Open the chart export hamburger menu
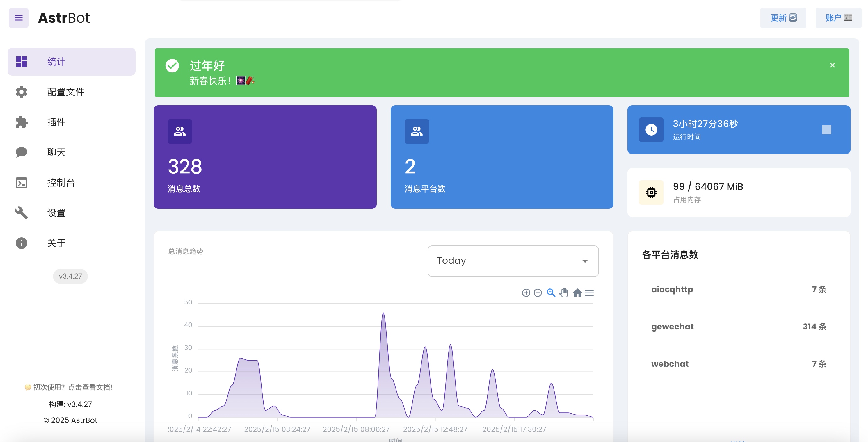The width and height of the screenshot is (868, 442). 589,293
